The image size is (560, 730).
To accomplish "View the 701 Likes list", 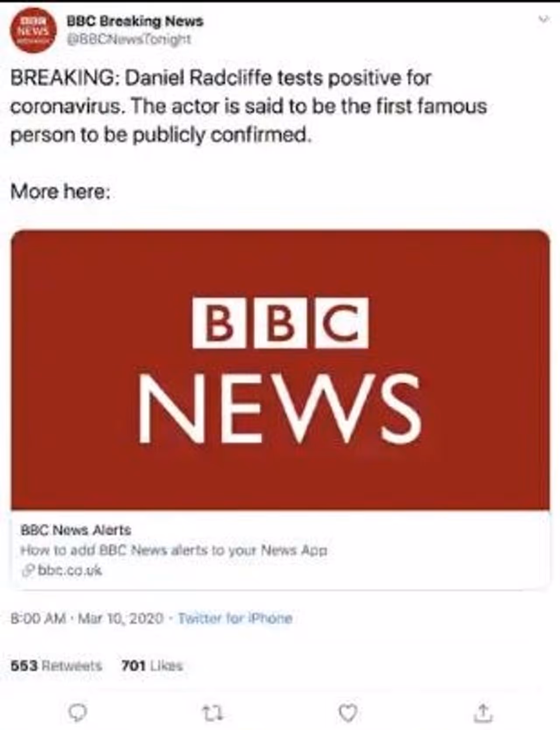I will point(151,666).
